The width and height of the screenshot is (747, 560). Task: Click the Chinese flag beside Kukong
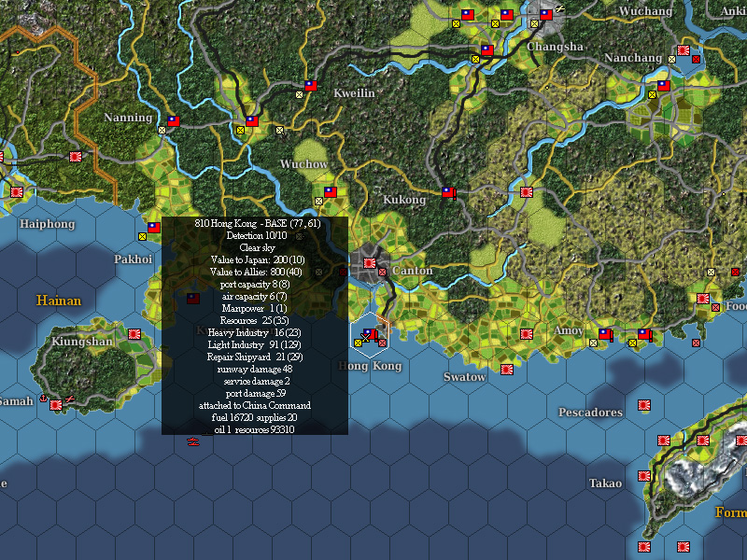[x=448, y=192]
